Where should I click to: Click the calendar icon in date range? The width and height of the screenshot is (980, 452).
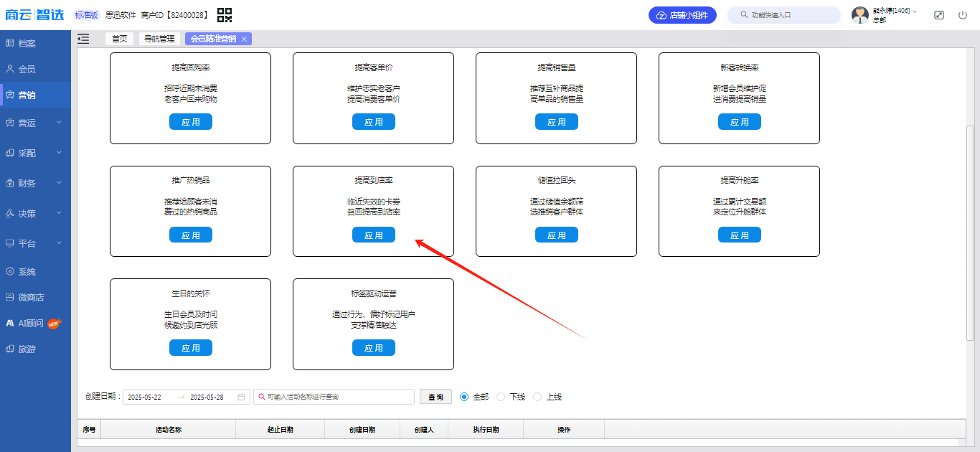pos(241,397)
